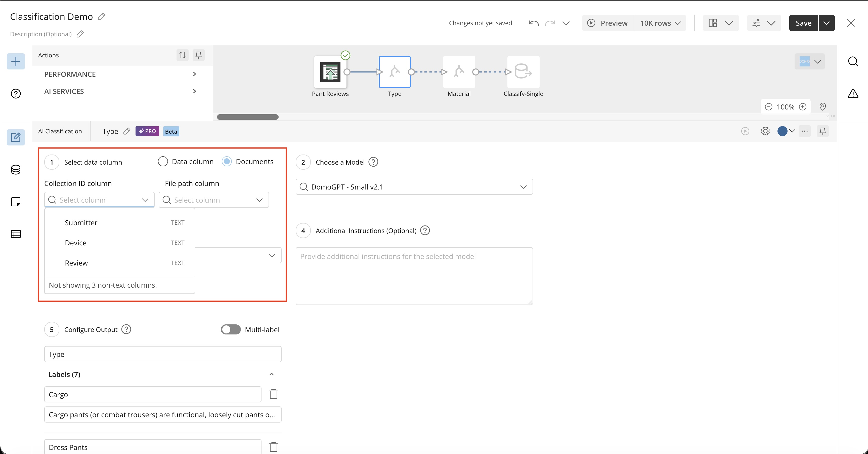Open the warnings triangle icon
This screenshot has width=868, height=454.
pos(853,94)
